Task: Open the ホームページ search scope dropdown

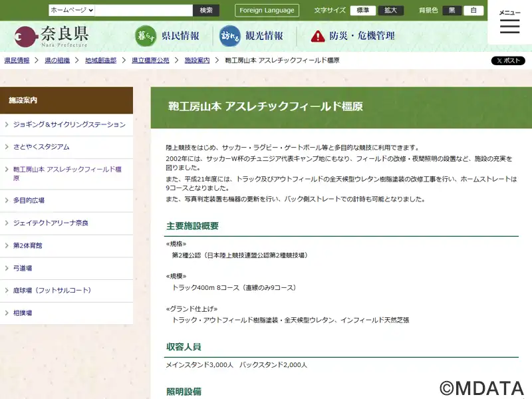Action: (x=72, y=11)
